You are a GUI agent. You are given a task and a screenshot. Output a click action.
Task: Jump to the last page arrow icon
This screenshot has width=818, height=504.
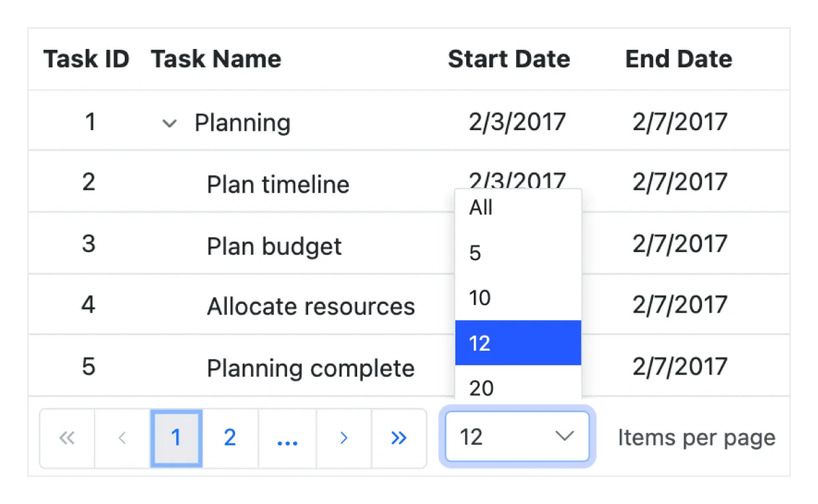(x=399, y=438)
